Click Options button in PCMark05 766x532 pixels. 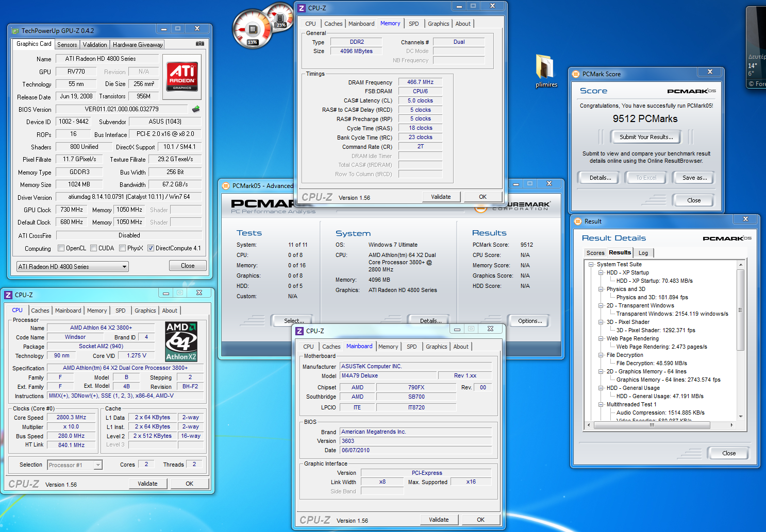tap(530, 321)
